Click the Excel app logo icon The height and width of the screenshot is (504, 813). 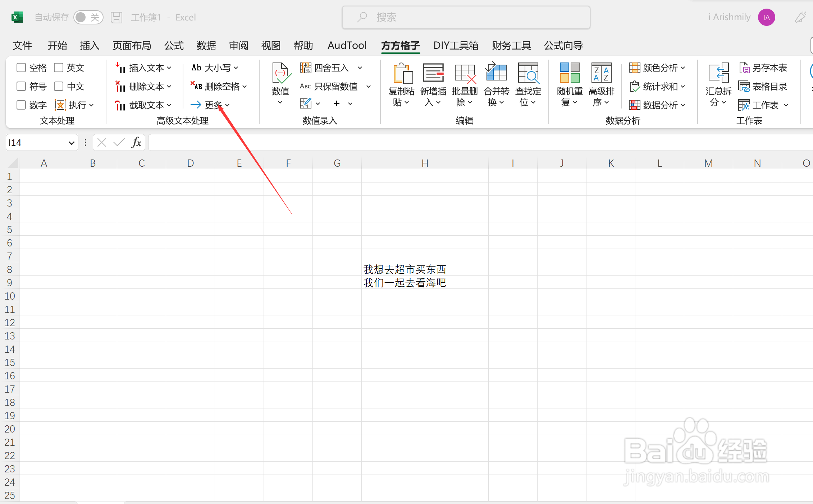click(17, 17)
